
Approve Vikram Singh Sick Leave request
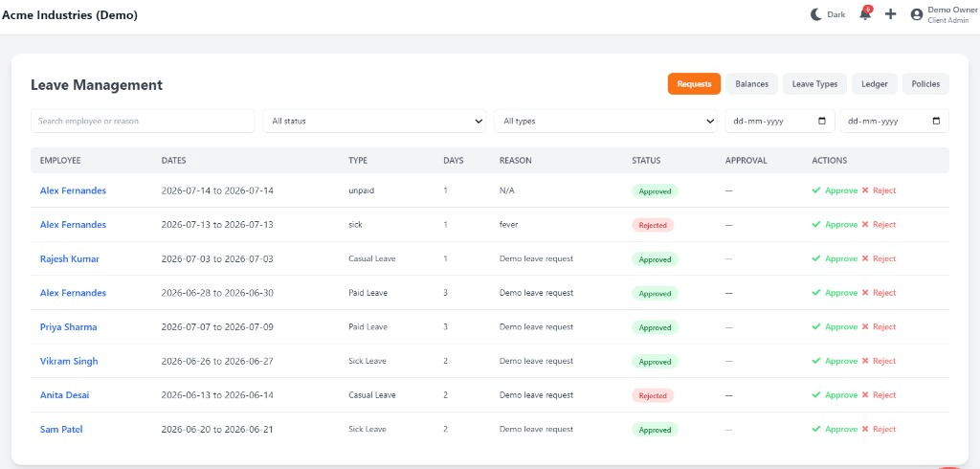835,361
